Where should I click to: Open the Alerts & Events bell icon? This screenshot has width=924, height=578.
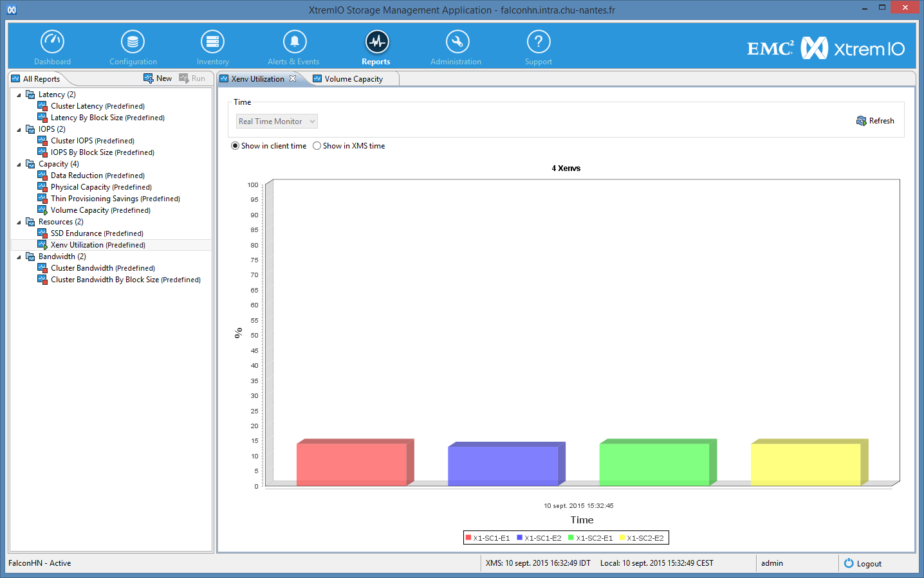pos(294,42)
